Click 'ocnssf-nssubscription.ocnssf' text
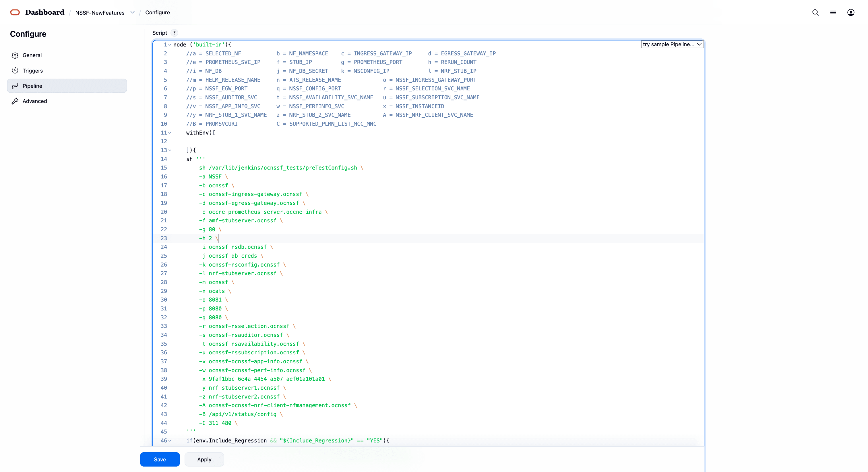 pos(254,352)
